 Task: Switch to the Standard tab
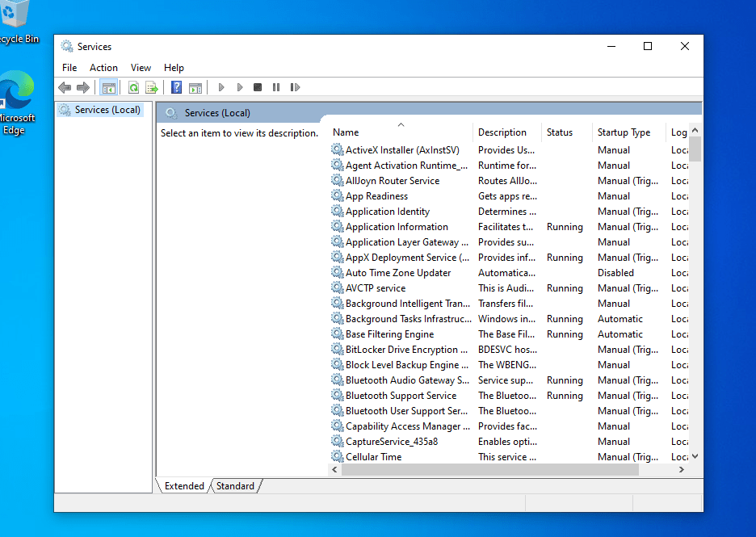(235, 486)
